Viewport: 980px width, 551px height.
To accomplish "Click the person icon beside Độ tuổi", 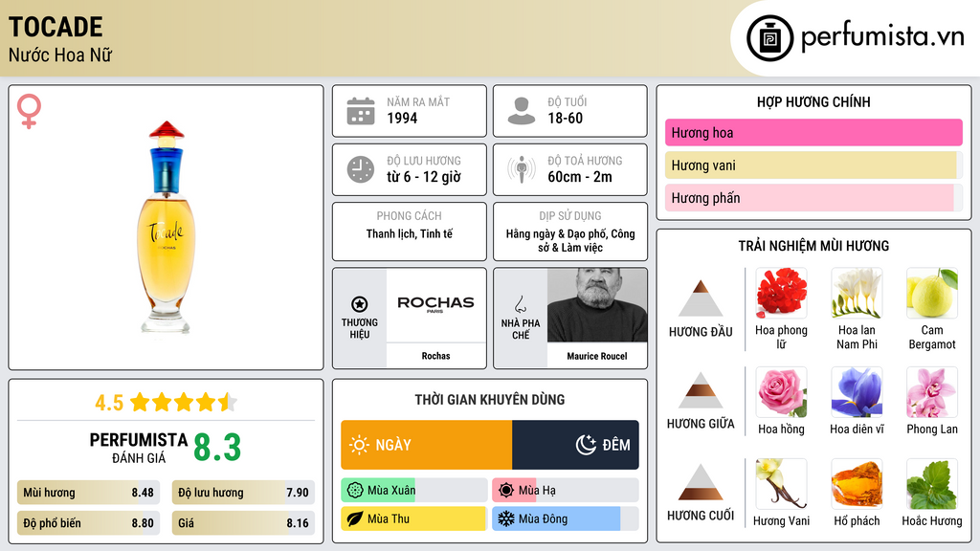I will point(522,111).
